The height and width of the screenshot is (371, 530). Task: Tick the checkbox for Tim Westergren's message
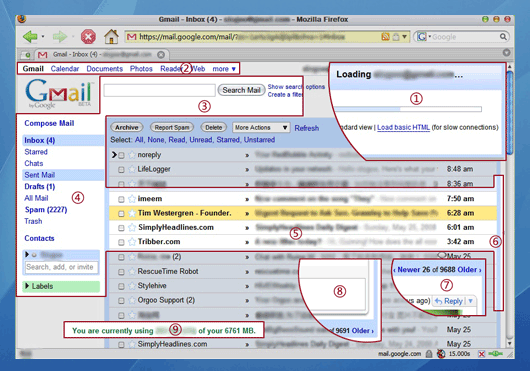[x=121, y=214]
